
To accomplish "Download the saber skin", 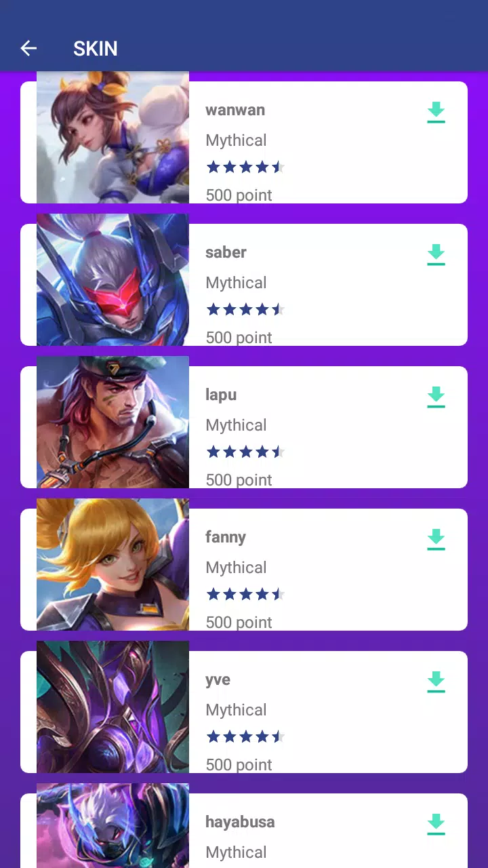I will (x=436, y=255).
